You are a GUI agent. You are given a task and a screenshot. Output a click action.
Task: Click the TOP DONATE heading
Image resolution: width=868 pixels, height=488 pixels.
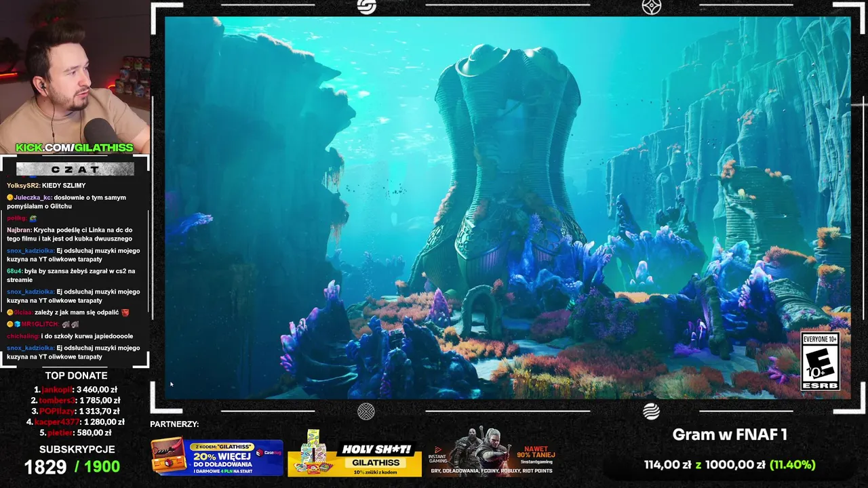pos(76,375)
